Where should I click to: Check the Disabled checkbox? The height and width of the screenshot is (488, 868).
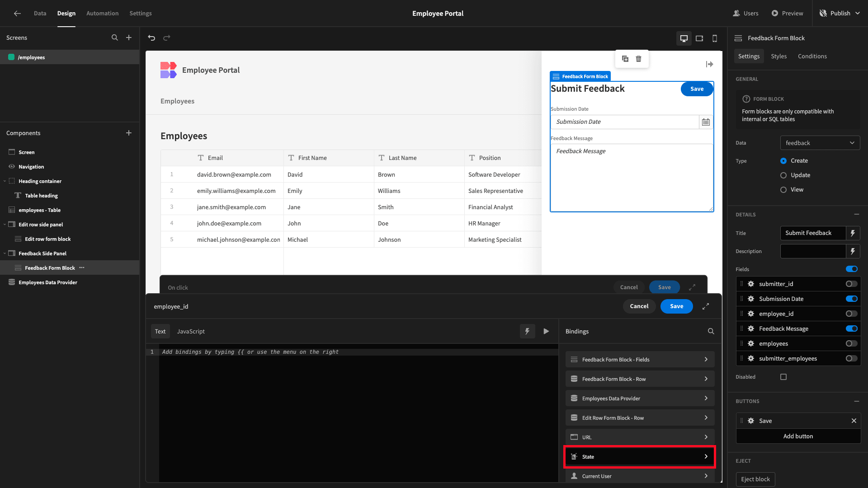click(783, 377)
